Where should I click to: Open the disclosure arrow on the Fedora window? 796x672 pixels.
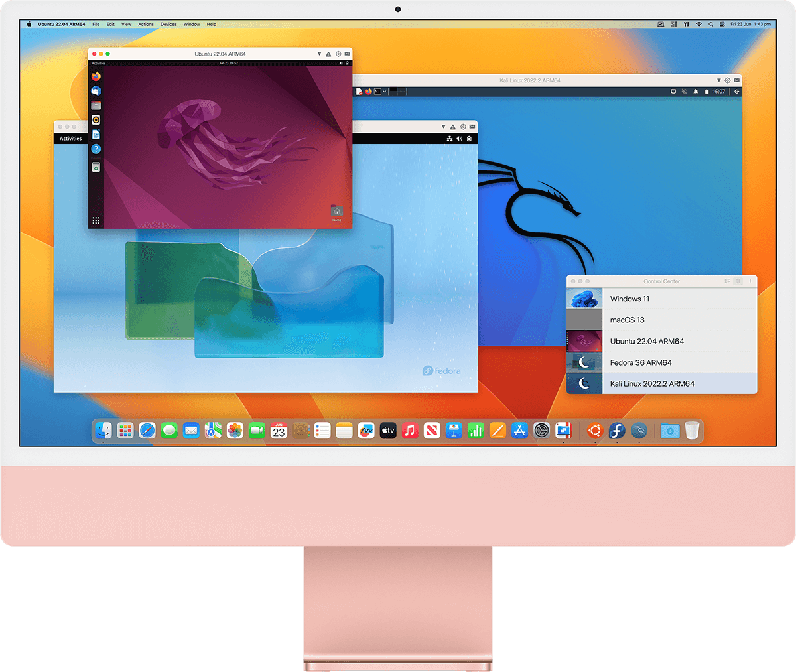pos(443,125)
